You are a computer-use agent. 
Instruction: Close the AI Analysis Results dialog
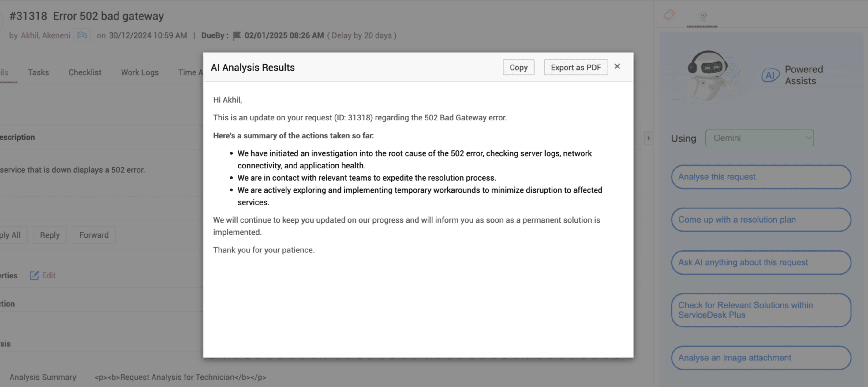617,67
